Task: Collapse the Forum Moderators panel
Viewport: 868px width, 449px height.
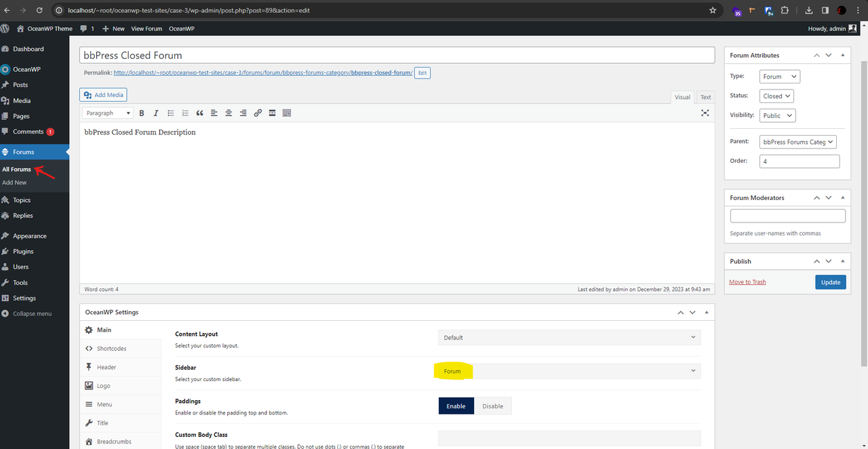Action: (843, 198)
